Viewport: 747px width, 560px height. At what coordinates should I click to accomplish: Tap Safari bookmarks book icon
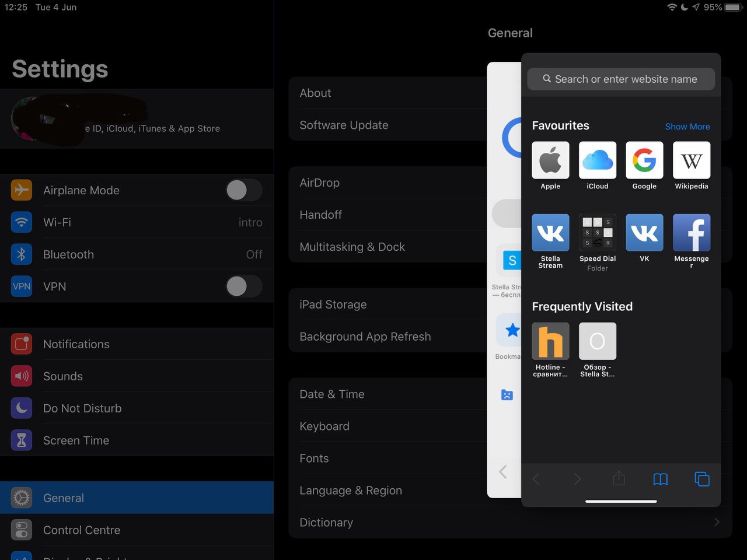pyautogui.click(x=660, y=479)
